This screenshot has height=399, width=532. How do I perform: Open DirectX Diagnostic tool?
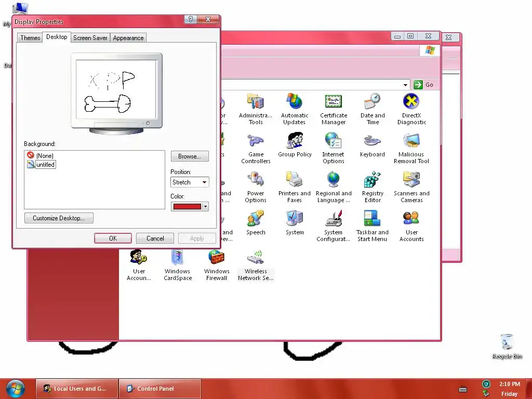click(x=411, y=109)
